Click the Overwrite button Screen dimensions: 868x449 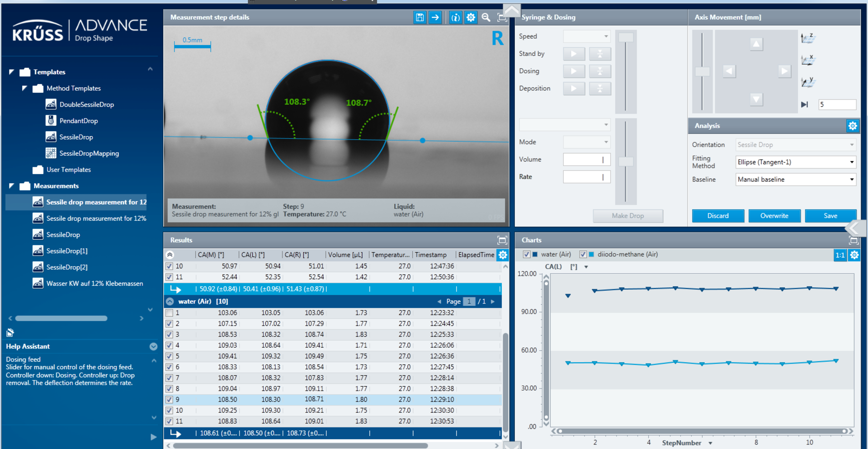click(774, 216)
